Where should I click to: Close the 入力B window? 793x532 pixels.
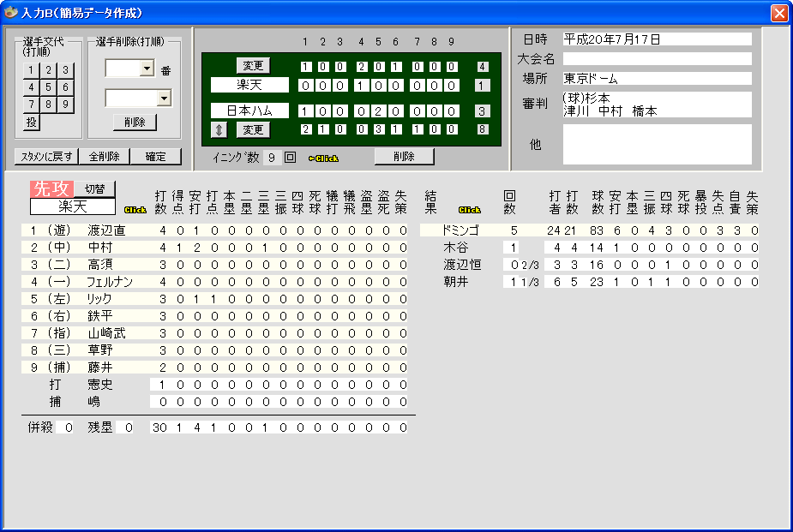click(778, 13)
